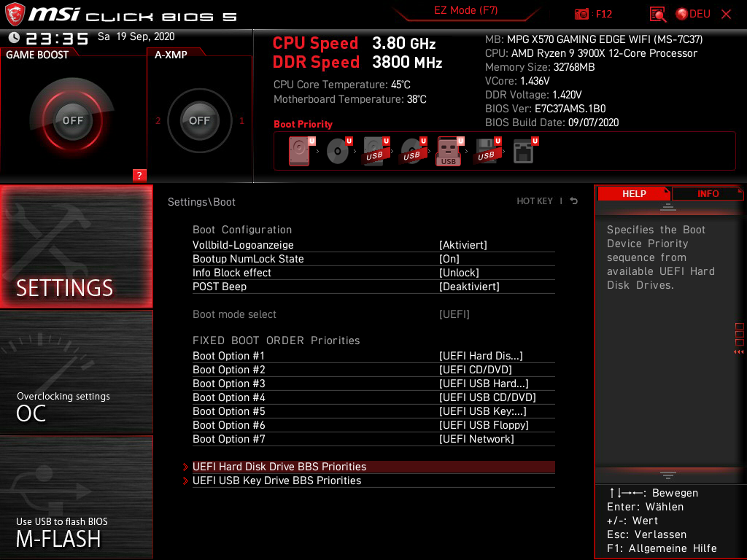Select A-XMP profile 2
Viewport: 747px width, 560px height.
[x=158, y=120]
